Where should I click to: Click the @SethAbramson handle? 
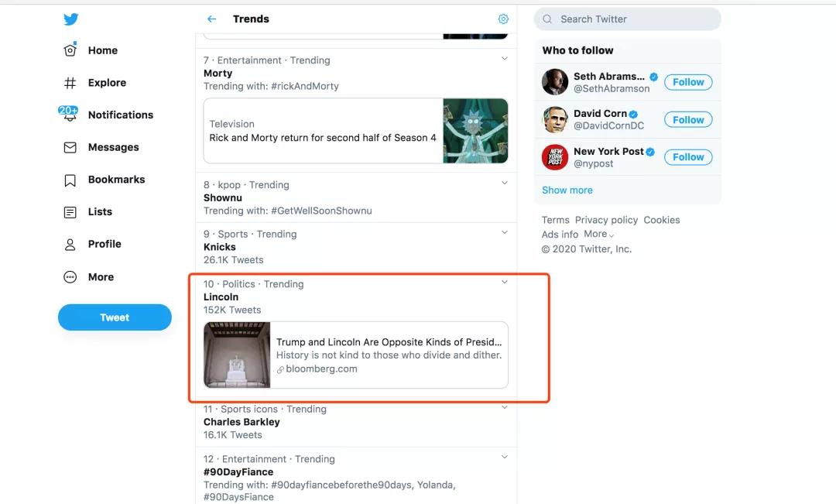pyautogui.click(x=612, y=89)
